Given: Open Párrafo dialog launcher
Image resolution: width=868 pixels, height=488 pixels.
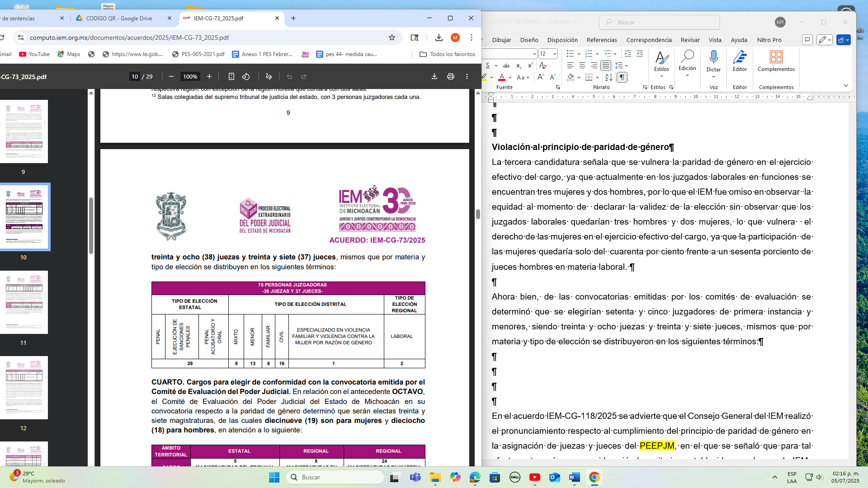Looking at the screenshot, I should click(x=645, y=87).
